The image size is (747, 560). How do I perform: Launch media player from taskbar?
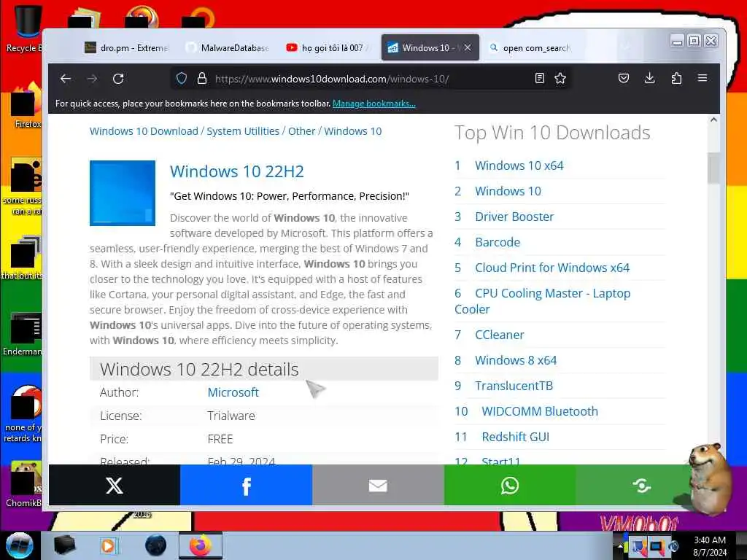click(x=109, y=545)
